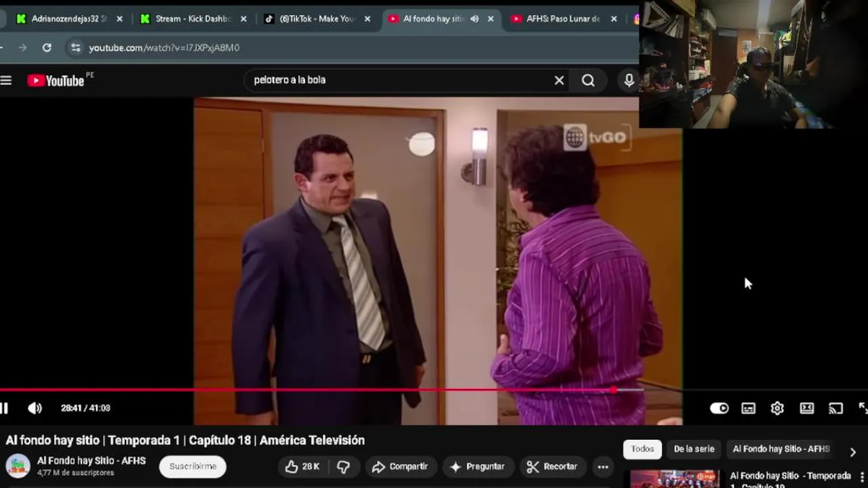Turn on subtitles in the player
The height and width of the screenshot is (488, 868).
(748, 408)
